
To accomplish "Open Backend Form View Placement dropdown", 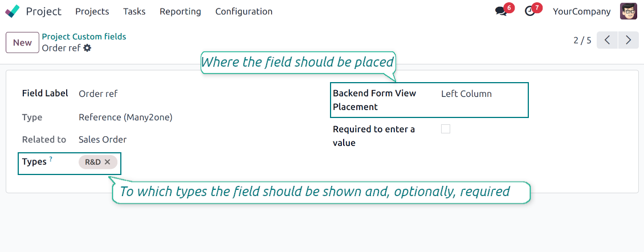I will pos(482,94).
